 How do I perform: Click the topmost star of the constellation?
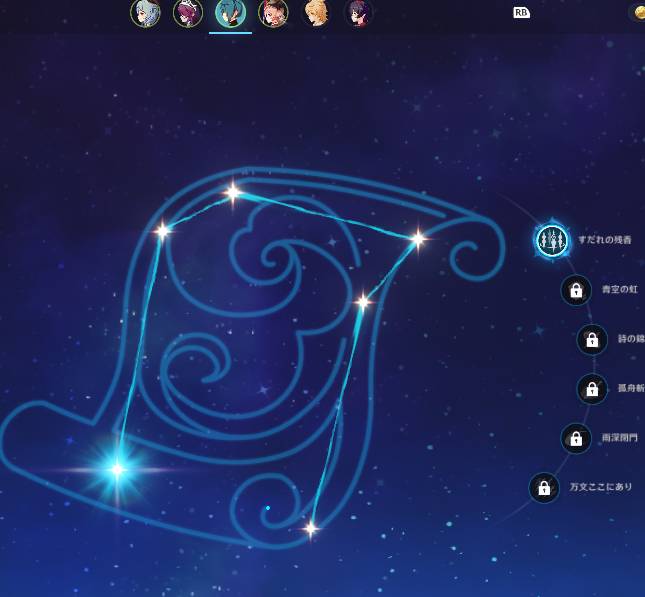coord(233,192)
